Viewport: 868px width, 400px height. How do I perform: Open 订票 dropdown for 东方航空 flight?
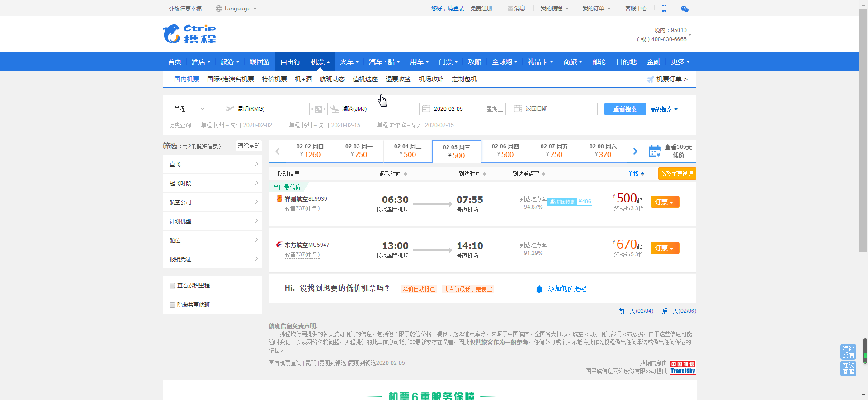[x=665, y=248]
